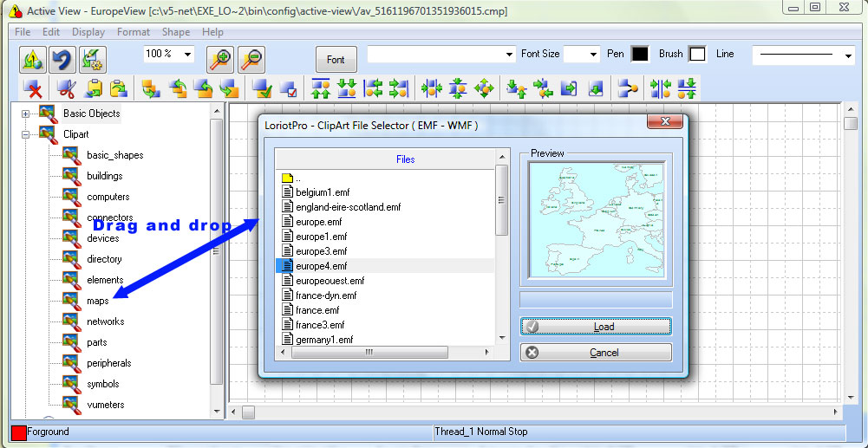Click the delete icon with red X
Screen dimensions: 868x448
click(x=33, y=88)
